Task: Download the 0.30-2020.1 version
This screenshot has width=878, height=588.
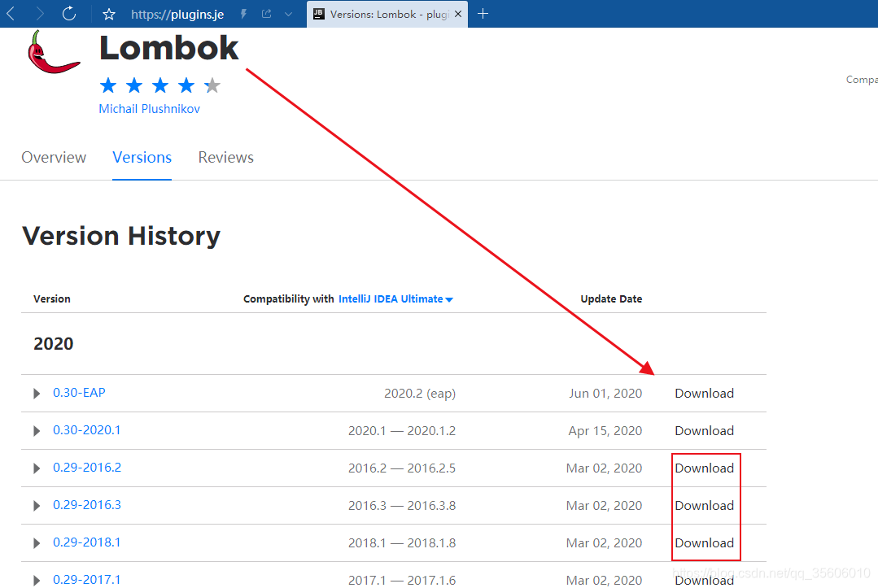Action: click(x=704, y=431)
